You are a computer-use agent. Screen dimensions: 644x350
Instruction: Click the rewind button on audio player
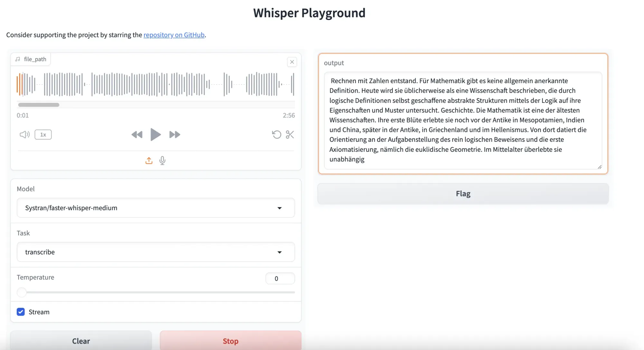(137, 134)
